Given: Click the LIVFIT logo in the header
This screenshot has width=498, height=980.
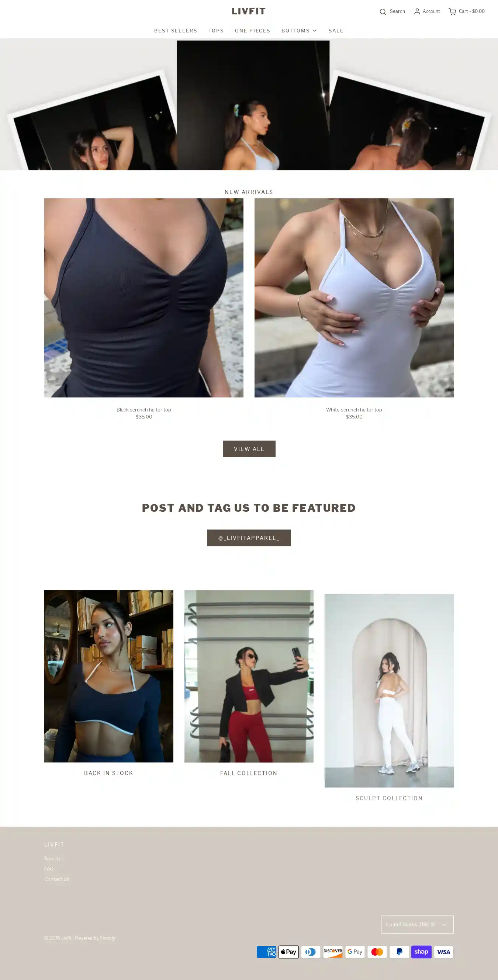Looking at the screenshot, I should pos(249,11).
